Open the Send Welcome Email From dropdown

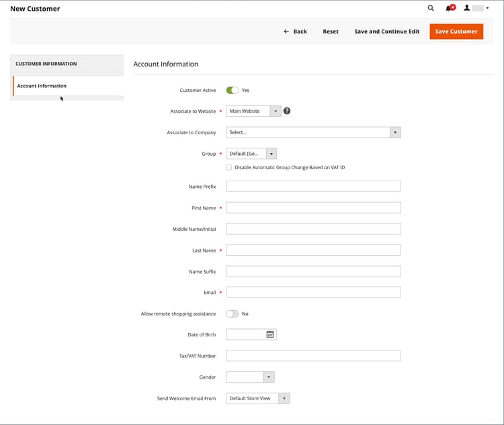[258, 398]
